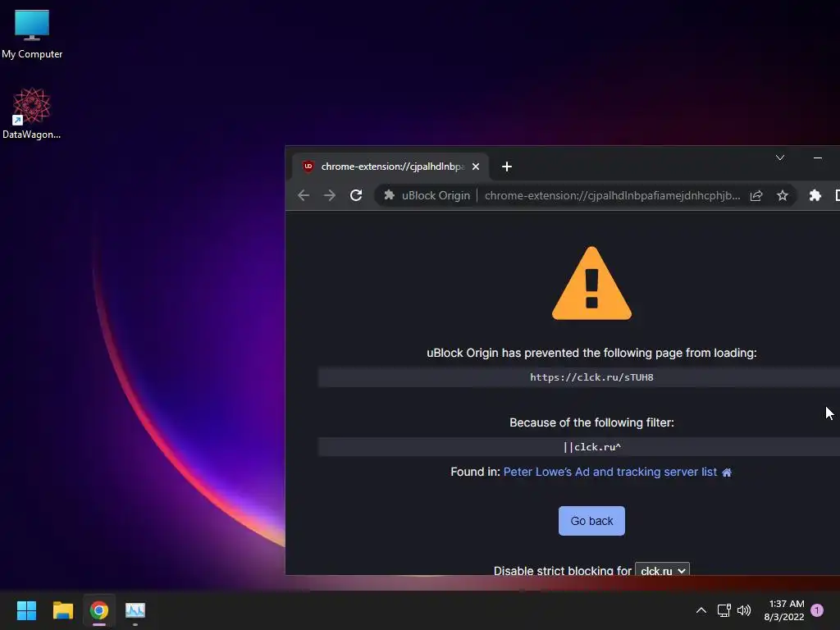Open the Windows Start menu
The image size is (840, 630).
(x=26, y=610)
